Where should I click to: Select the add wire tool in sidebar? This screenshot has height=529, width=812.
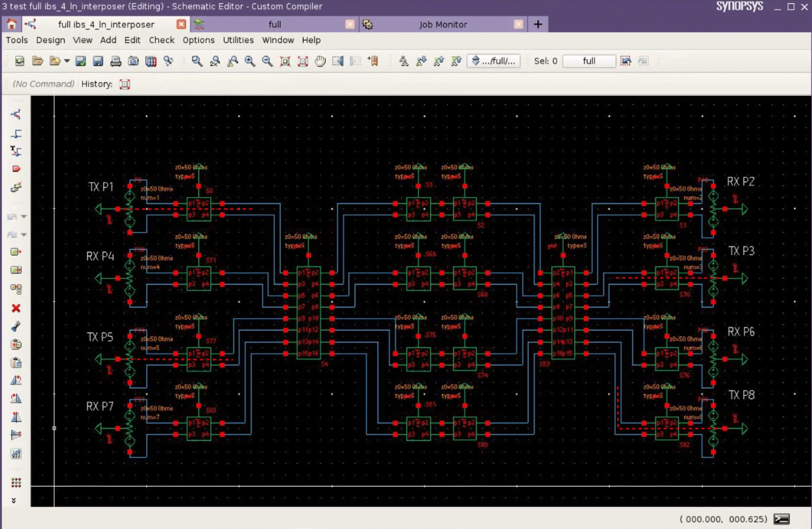point(16,133)
